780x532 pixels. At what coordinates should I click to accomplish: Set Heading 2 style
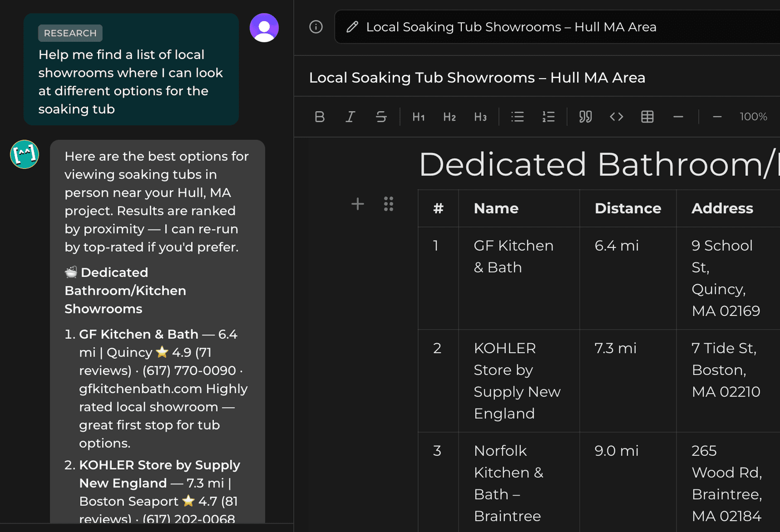(x=450, y=117)
